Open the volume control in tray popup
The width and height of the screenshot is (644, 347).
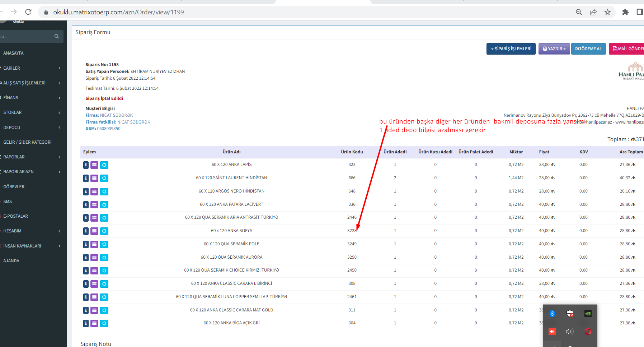point(570,332)
